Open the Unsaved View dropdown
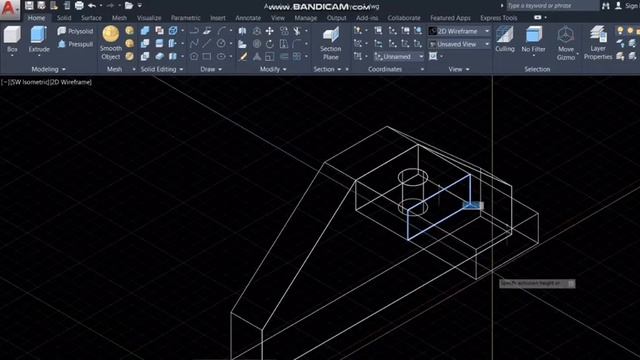640x360 pixels. 487,44
